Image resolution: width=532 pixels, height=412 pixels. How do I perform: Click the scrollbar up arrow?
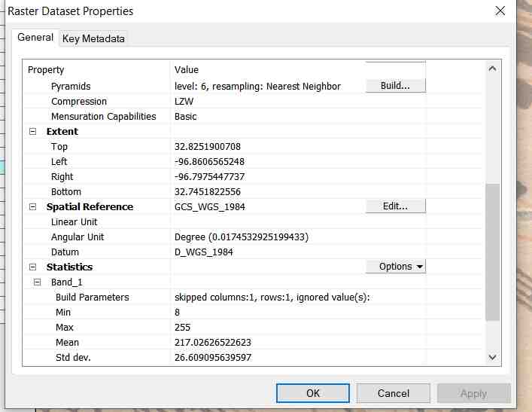coord(493,69)
